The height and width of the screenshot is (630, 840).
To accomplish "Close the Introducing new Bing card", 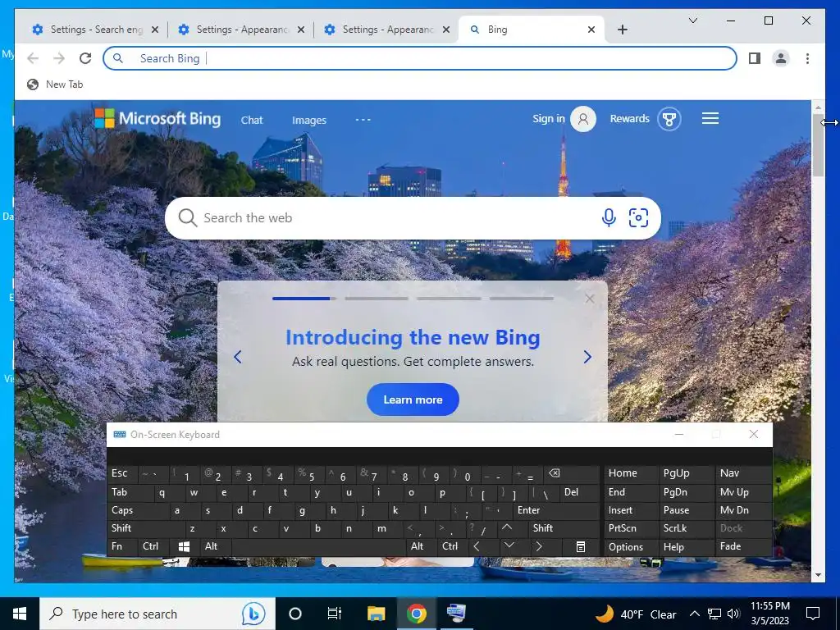I will tap(589, 299).
